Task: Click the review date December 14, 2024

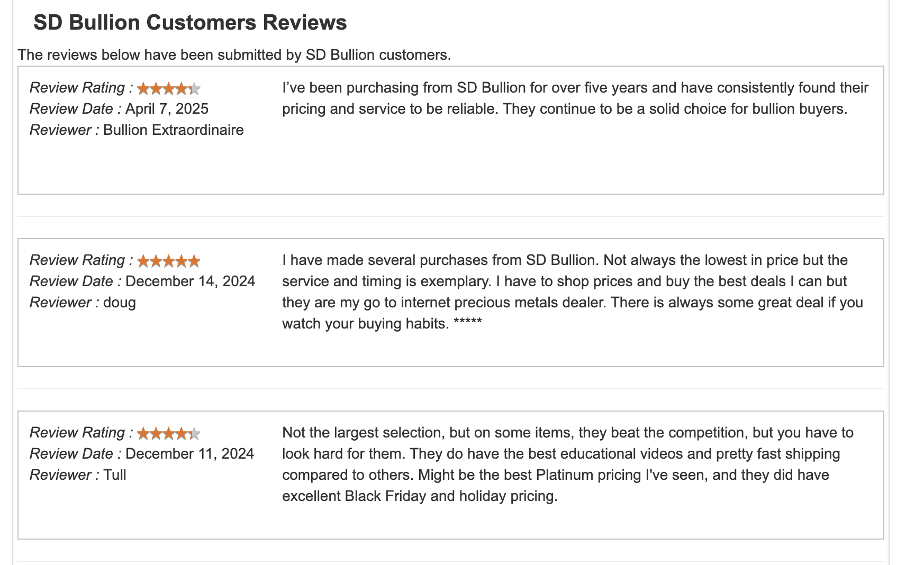Action: point(190,281)
